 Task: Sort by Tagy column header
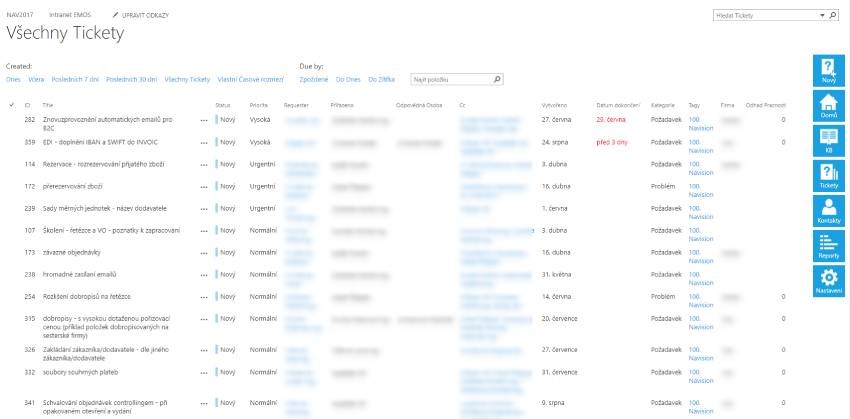[694, 105]
